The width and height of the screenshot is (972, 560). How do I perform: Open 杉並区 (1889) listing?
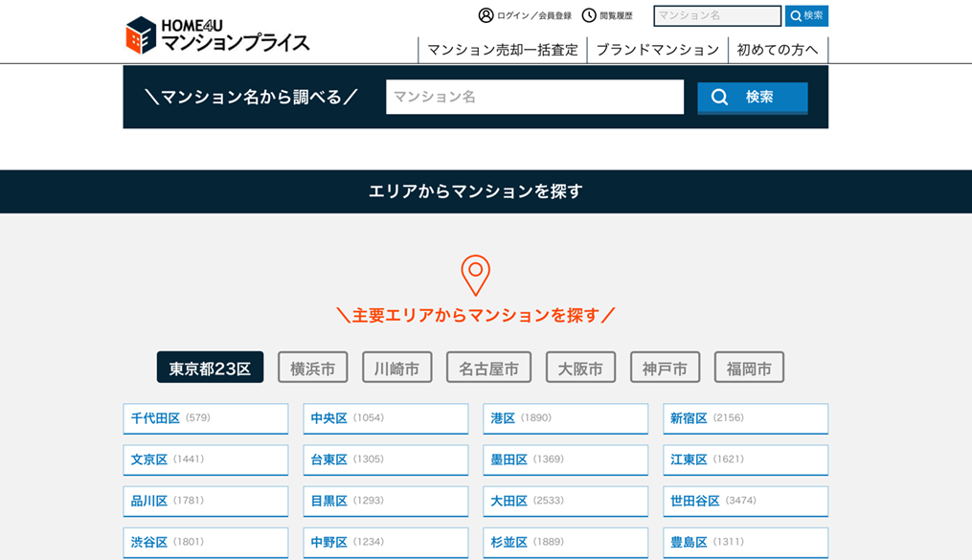(x=565, y=543)
